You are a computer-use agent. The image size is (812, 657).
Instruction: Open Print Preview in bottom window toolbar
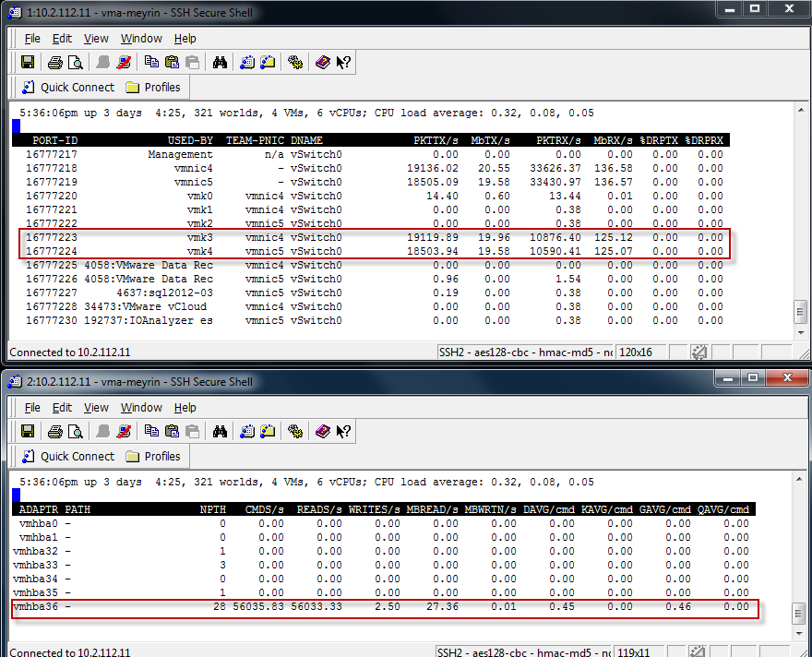pyautogui.click(x=76, y=431)
